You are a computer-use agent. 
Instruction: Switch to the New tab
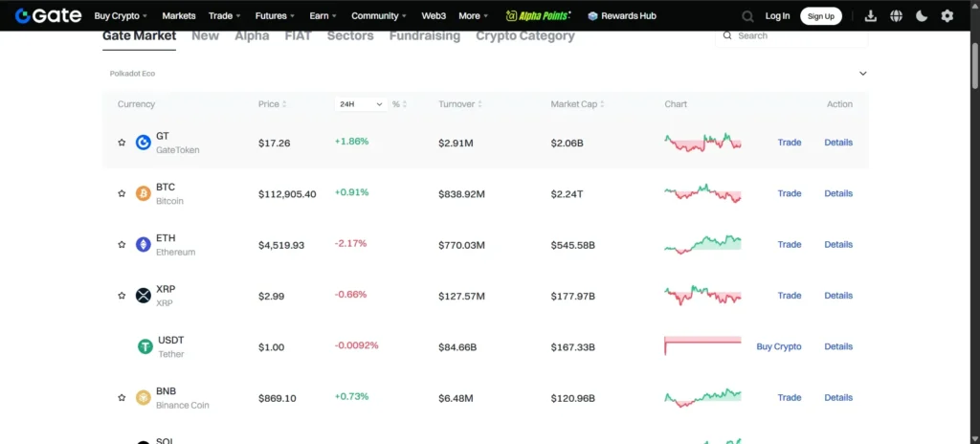pos(205,35)
